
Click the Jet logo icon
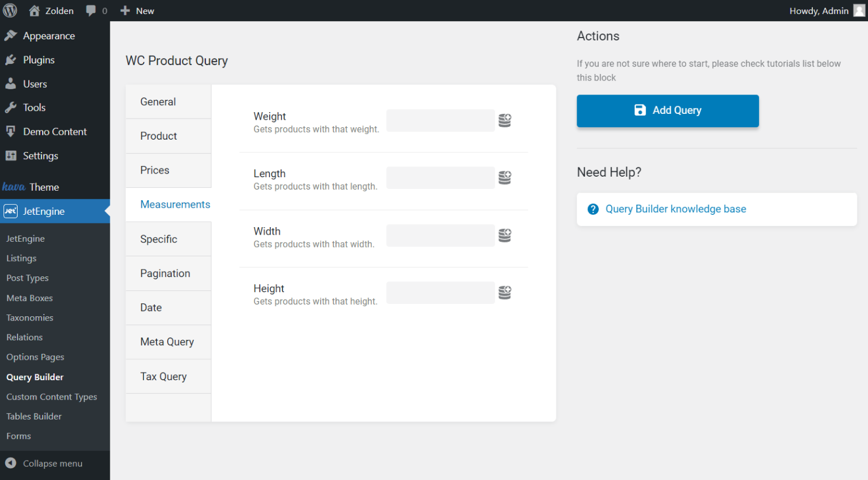(11, 211)
